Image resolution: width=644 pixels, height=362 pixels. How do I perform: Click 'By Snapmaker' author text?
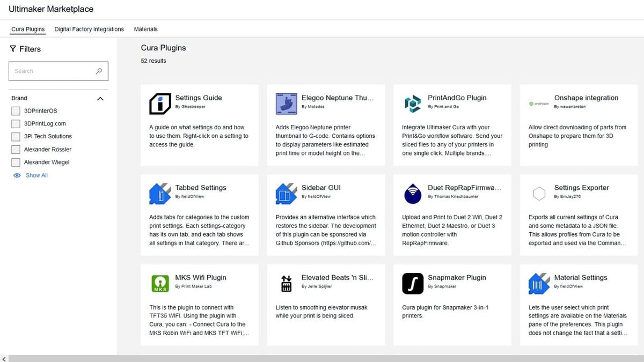click(442, 286)
